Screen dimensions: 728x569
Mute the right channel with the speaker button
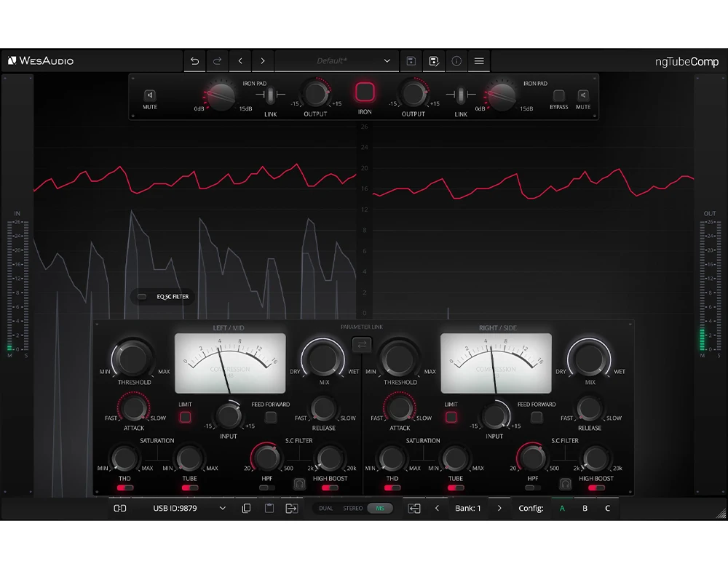click(x=583, y=95)
